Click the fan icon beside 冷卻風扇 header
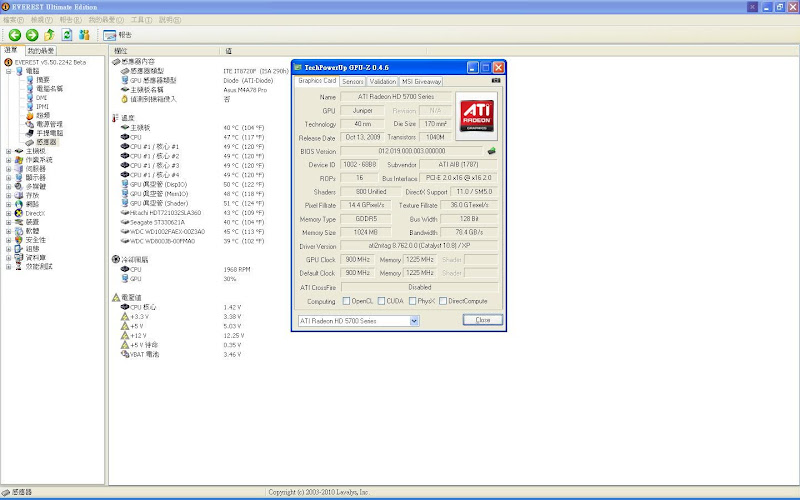The height and width of the screenshot is (500, 800). click(116, 259)
